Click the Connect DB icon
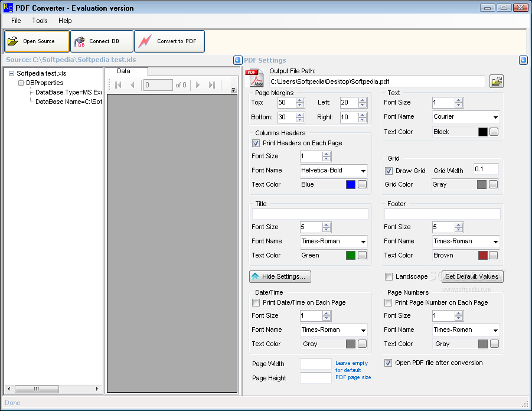Image resolution: width=532 pixels, height=411 pixels. (79, 41)
